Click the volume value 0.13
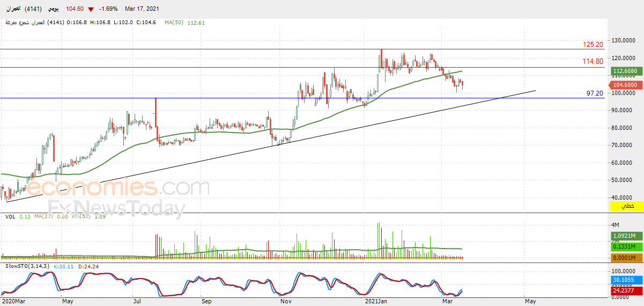This screenshot has width=644, height=306. coord(25,216)
